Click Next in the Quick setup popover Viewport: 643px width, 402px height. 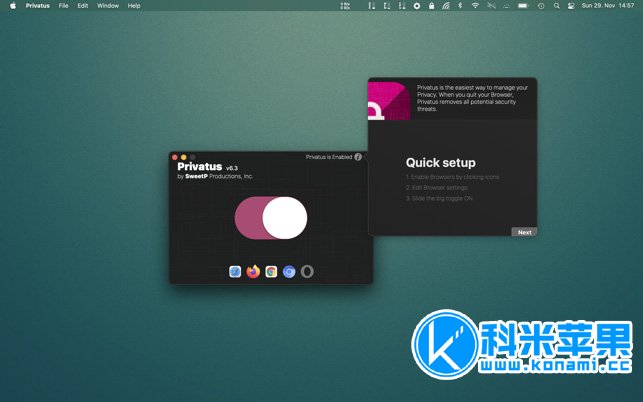tap(524, 232)
